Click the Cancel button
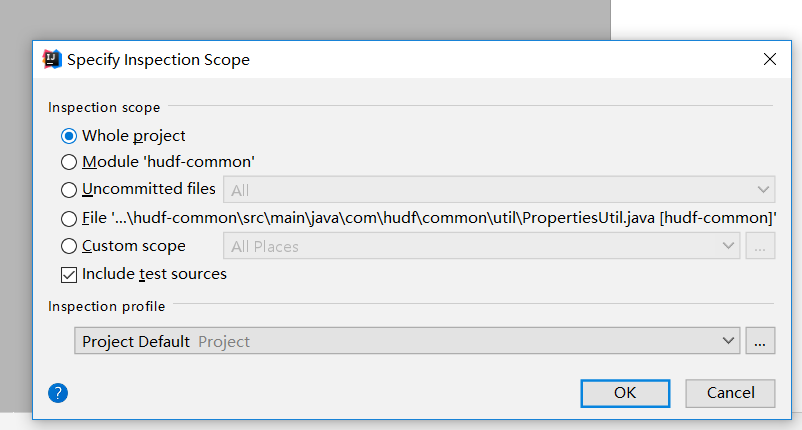This screenshot has height=430, width=802. [731, 393]
